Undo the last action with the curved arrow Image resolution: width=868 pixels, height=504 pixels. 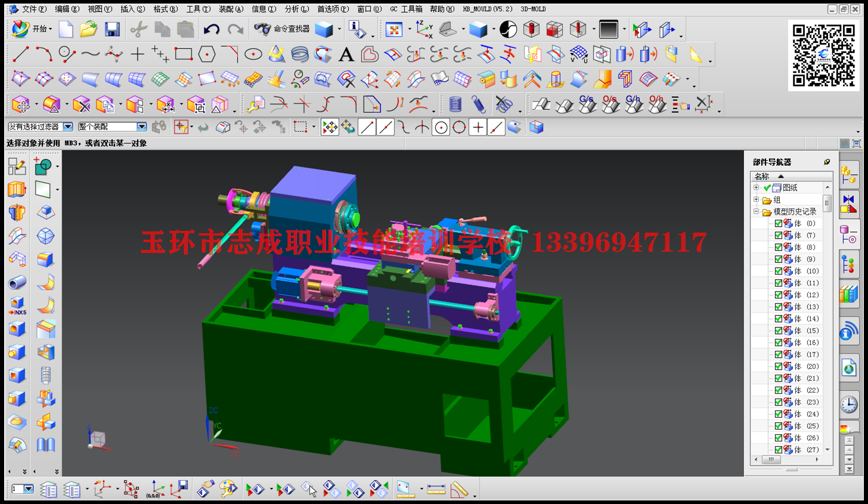pos(211,29)
